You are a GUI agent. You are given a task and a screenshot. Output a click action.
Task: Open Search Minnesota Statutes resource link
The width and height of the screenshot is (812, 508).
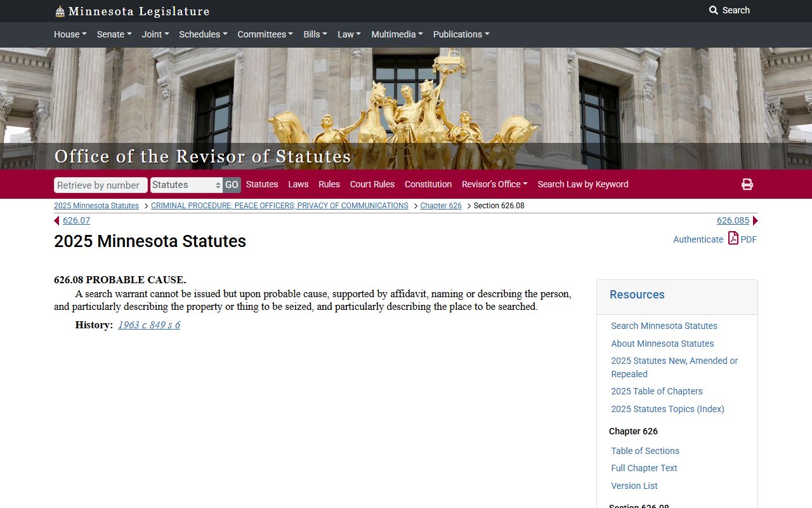[664, 326]
